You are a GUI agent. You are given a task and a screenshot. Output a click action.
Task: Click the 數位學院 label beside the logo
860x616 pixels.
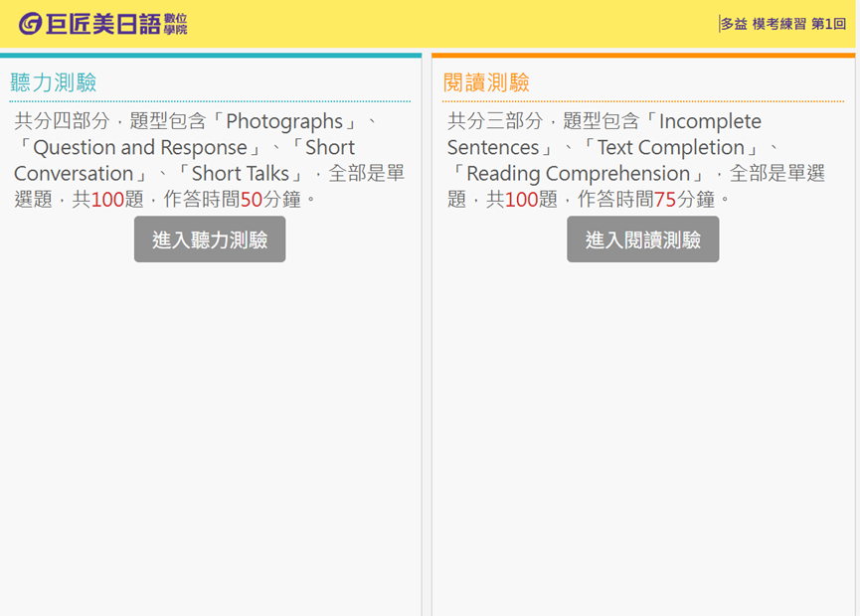coord(175,24)
